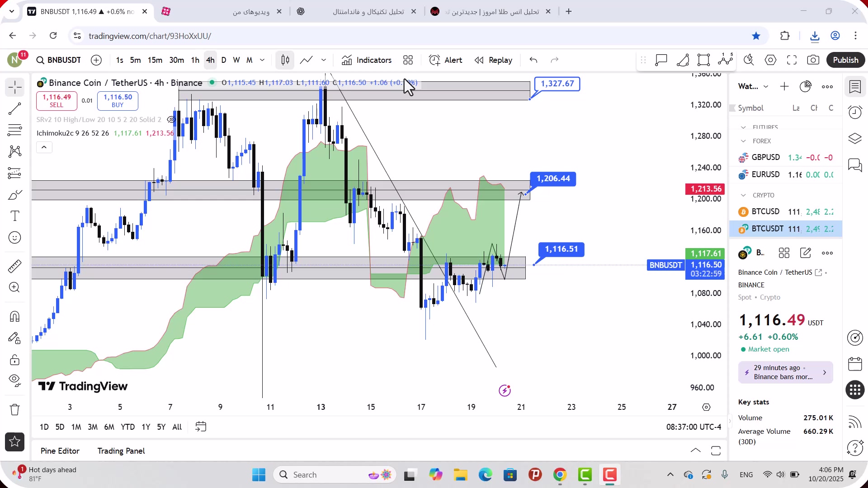Open the emoji icons tool
Viewport: 868px width, 488px height.
click(15, 238)
